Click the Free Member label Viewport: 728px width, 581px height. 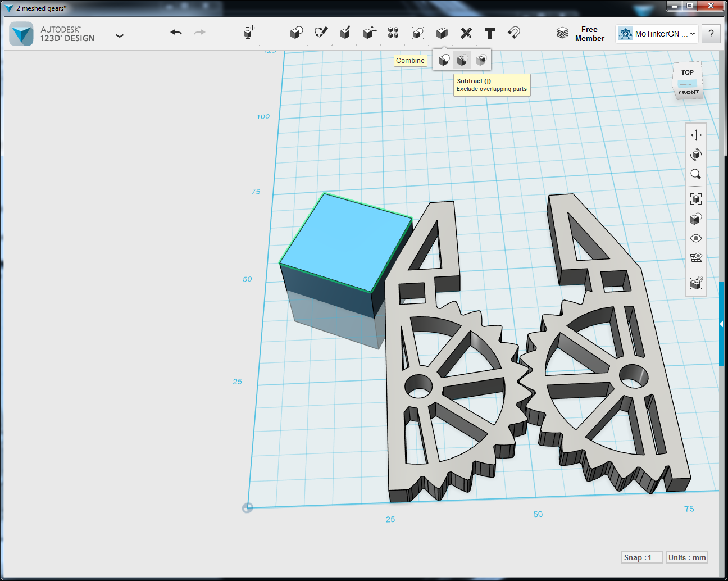point(589,34)
